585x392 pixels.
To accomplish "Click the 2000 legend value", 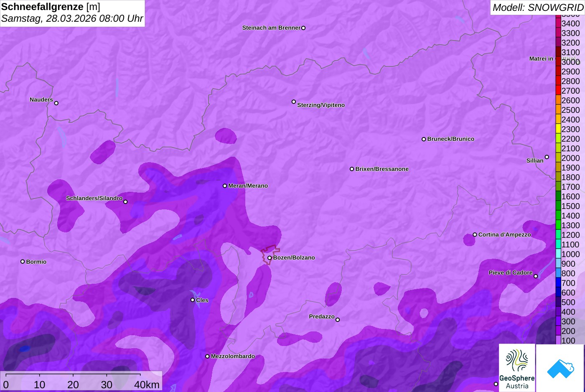I will click(x=571, y=158).
